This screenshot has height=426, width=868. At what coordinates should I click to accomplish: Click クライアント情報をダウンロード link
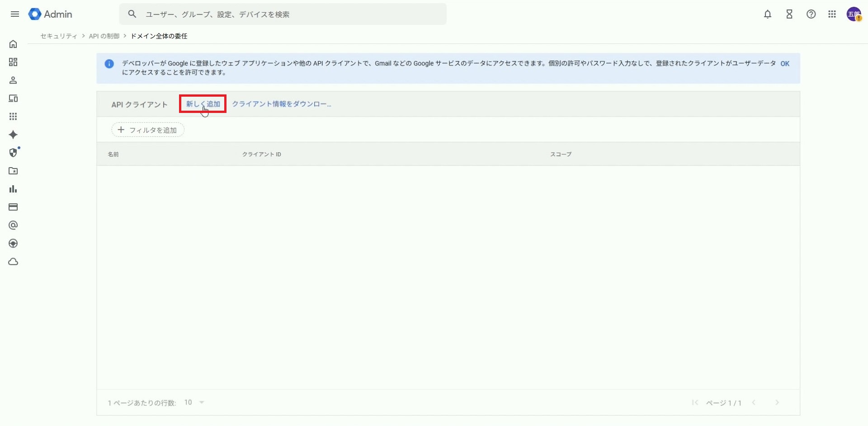tap(281, 104)
